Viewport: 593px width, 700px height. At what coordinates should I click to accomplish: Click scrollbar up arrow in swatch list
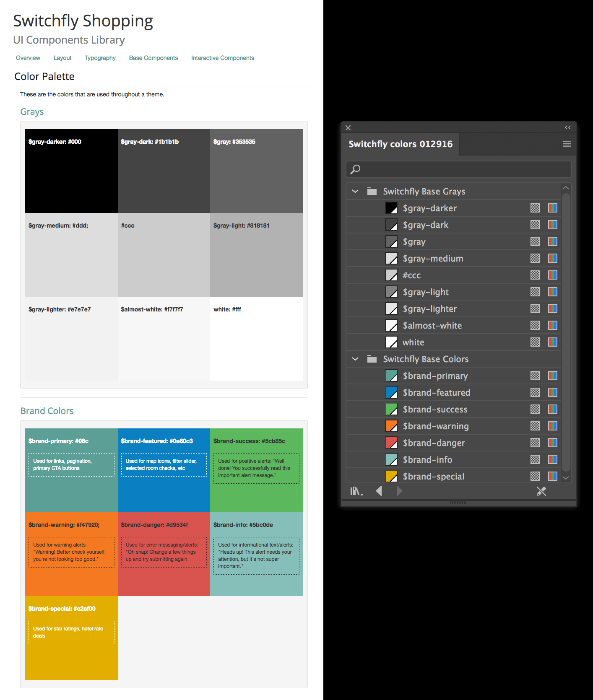pyautogui.click(x=566, y=188)
